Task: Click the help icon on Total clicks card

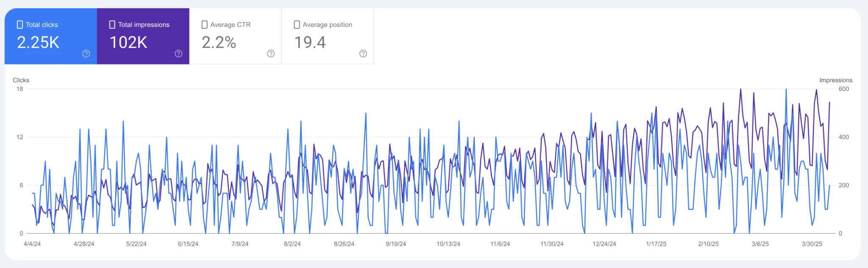Action: 86,53
